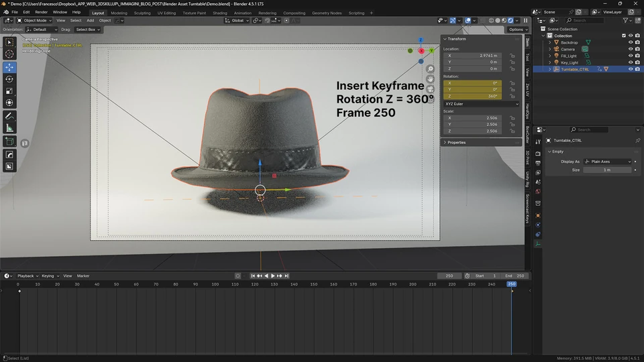This screenshot has height=362, width=644.
Task: Select the Add Cube tool
Action: (x=9, y=141)
